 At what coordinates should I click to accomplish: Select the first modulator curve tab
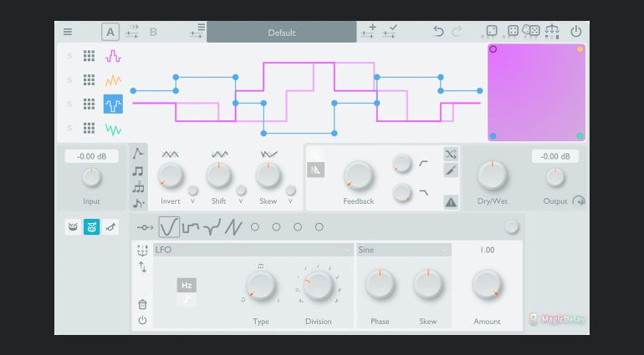[x=170, y=226]
